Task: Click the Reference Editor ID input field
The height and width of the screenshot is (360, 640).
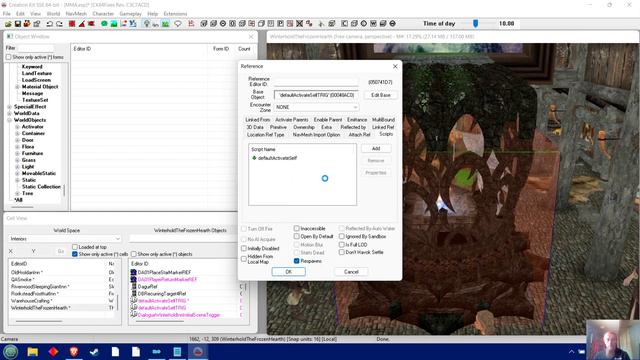Action: [x=316, y=82]
